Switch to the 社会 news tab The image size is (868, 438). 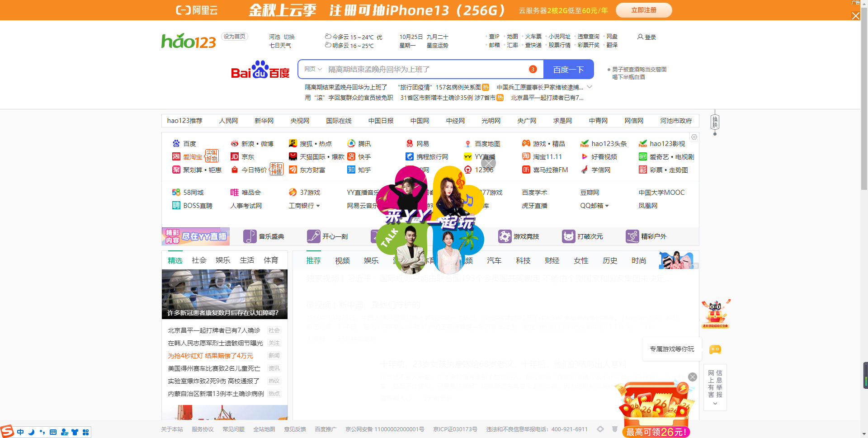coord(199,260)
